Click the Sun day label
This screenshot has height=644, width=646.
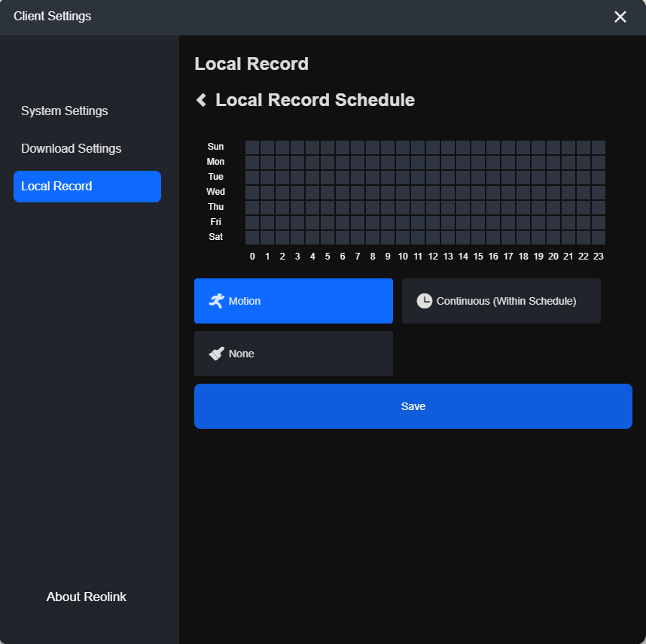tap(215, 147)
